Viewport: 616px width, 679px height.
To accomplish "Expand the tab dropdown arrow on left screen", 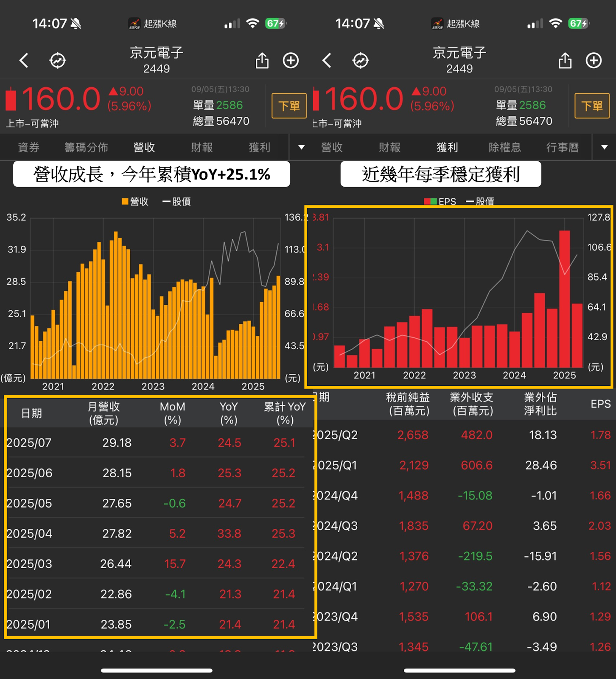I will click(x=301, y=147).
